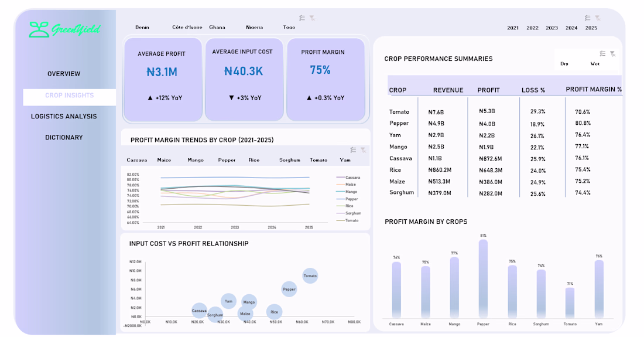Click the Average Input Cost ₦40.3K value

click(x=243, y=72)
